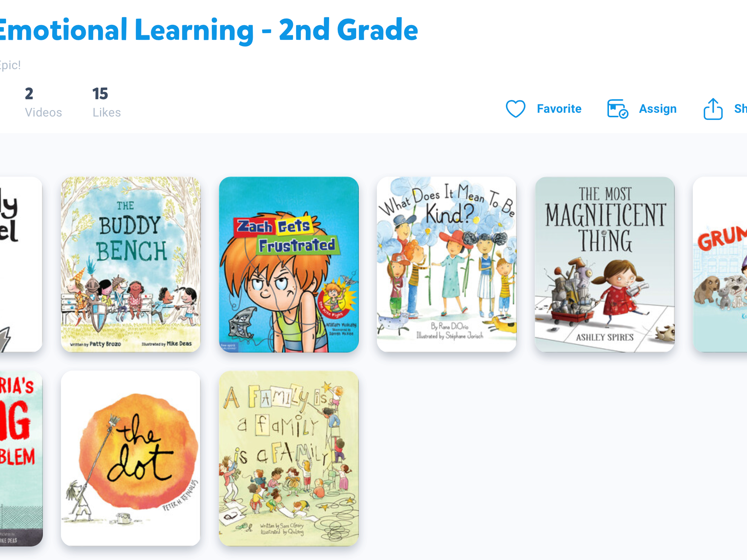
Task: Open the cut-off book in first row
Action: [21, 264]
